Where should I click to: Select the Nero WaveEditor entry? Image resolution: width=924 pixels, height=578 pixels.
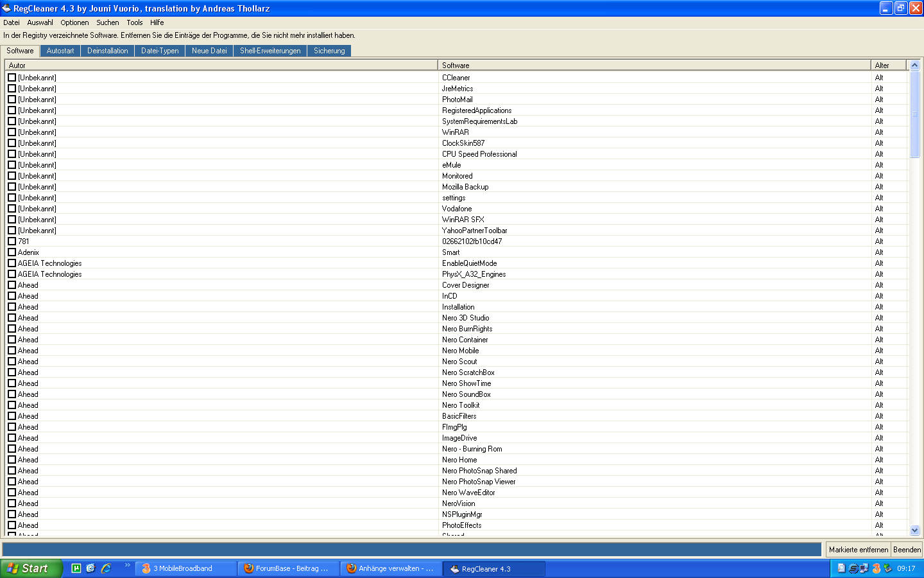pyautogui.click(x=468, y=493)
